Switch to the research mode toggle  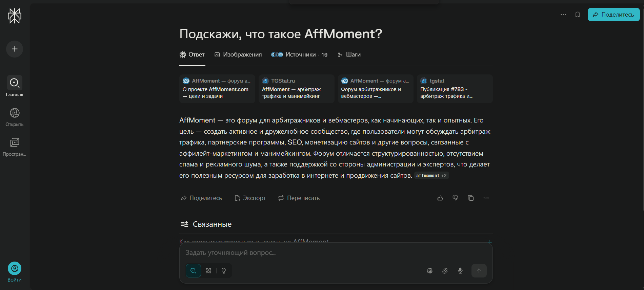tap(208, 271)
